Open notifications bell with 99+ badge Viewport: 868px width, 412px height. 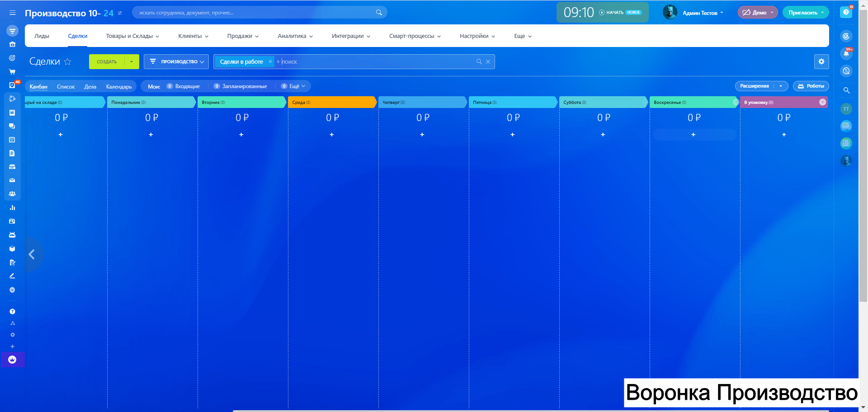[x=846, y=53]
